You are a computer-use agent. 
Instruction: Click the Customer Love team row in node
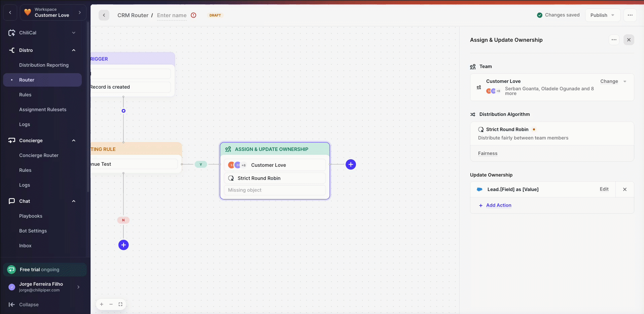(275, 165)
